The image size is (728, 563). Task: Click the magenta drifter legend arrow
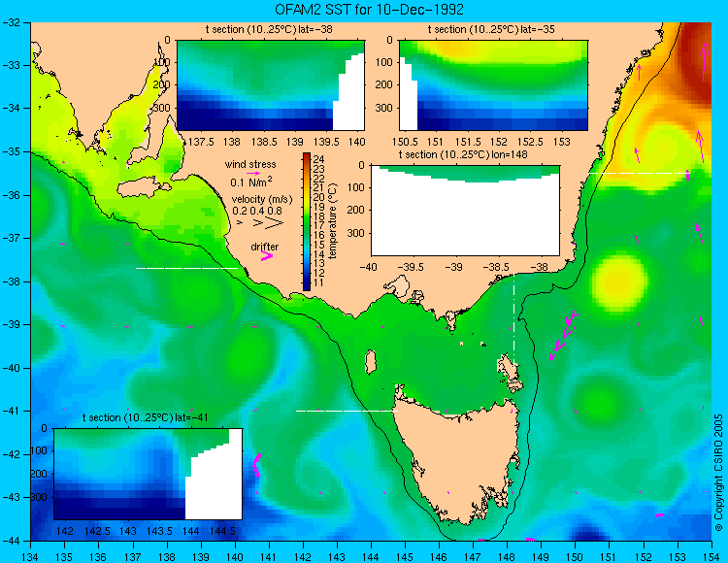266,255
